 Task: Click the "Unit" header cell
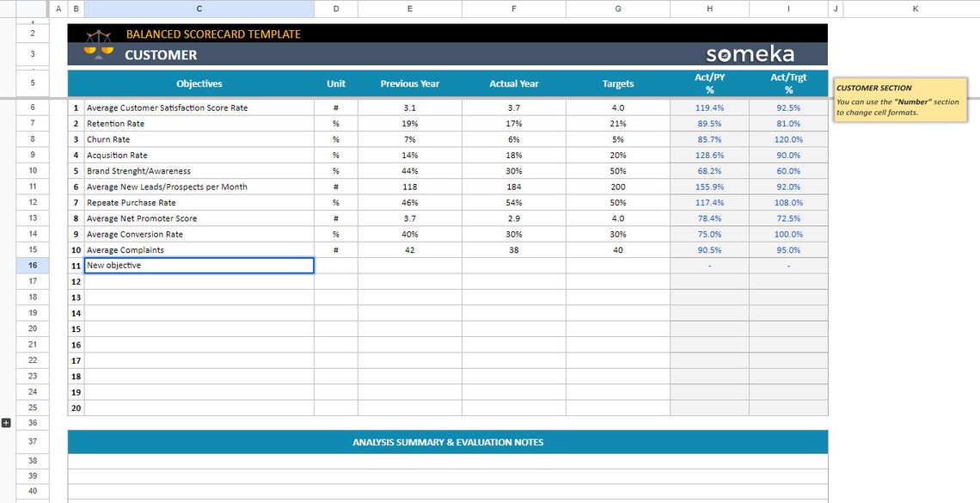click(x=335, y=83)
